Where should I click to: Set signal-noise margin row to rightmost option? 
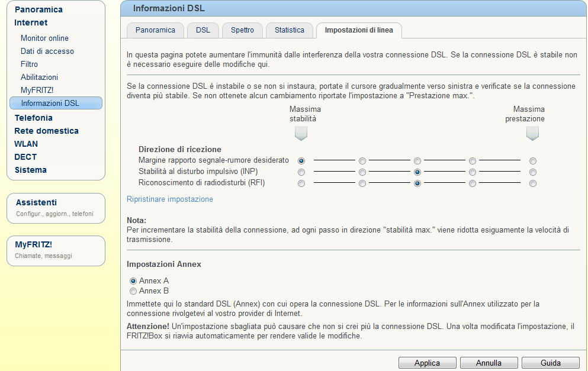(533, 161)
